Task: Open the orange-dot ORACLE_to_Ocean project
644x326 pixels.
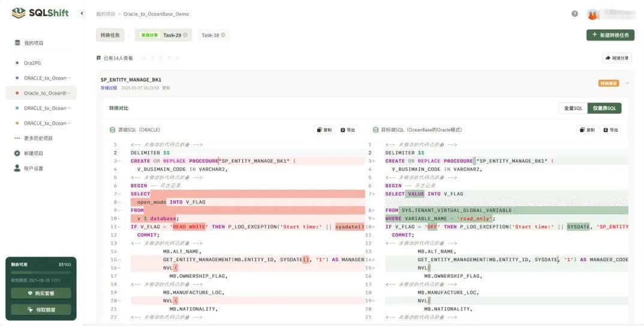Action: [41, 123]
